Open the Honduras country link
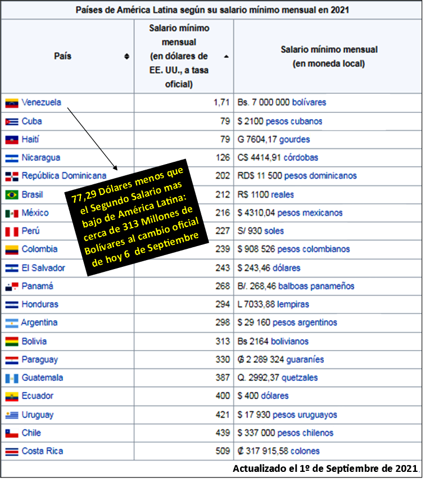 [39, 304]
